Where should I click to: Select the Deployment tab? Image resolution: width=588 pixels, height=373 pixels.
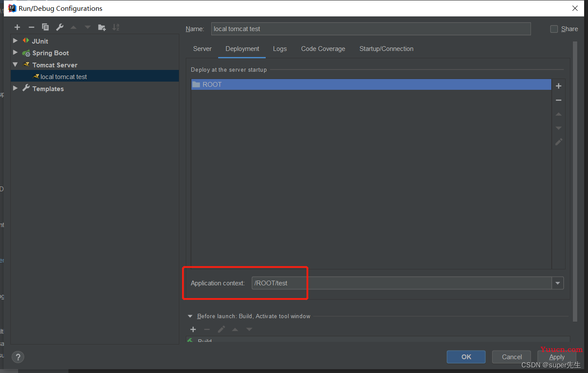click(242, 49)
